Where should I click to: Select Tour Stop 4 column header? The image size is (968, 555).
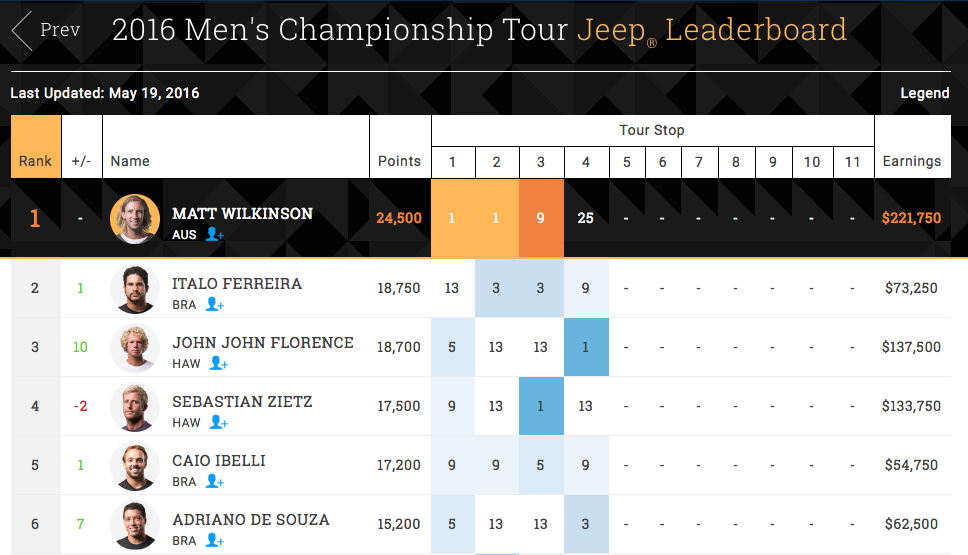(x=586, y=162)
